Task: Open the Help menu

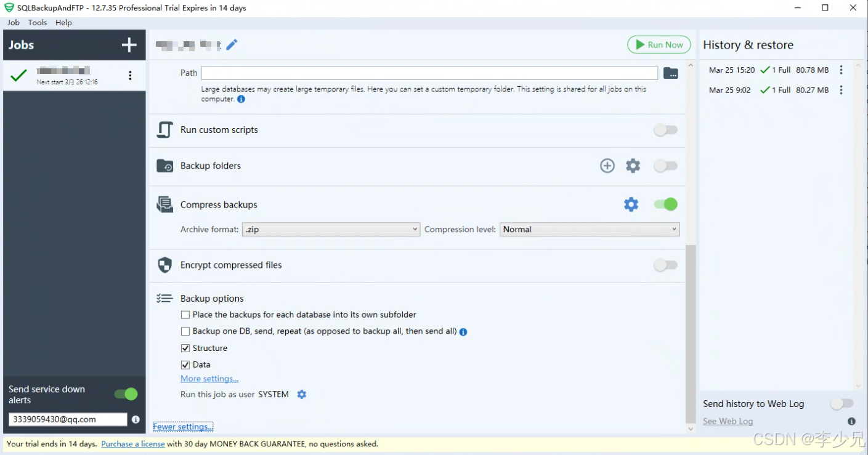Action: pos(63,23)
